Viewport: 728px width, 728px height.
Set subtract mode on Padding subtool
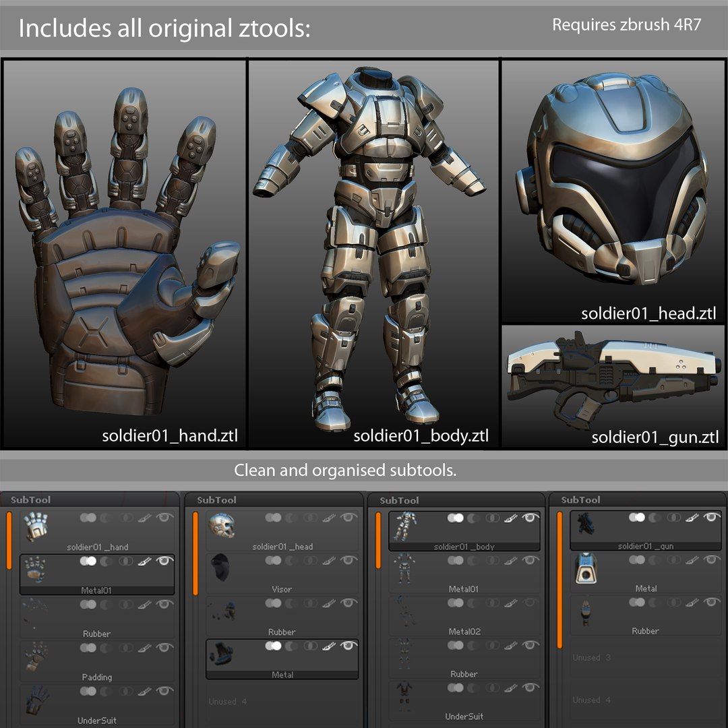pyautogui.click(x=107, y=648)
